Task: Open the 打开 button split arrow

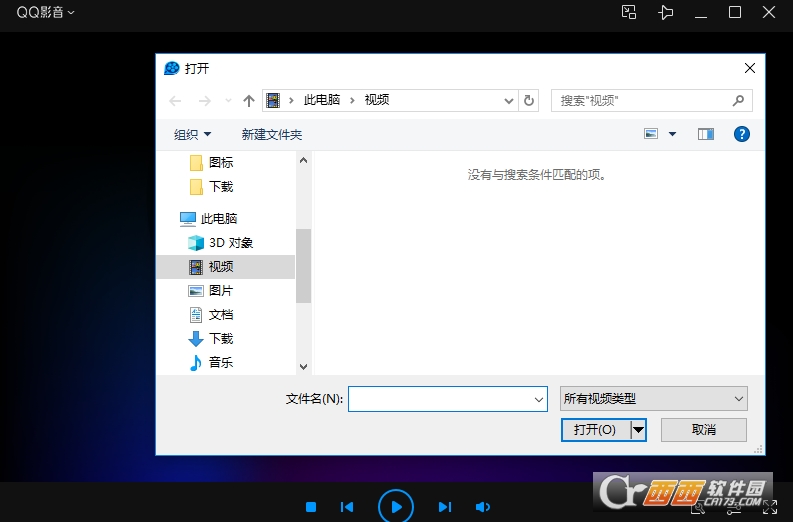Action: [x=639, y=430]
